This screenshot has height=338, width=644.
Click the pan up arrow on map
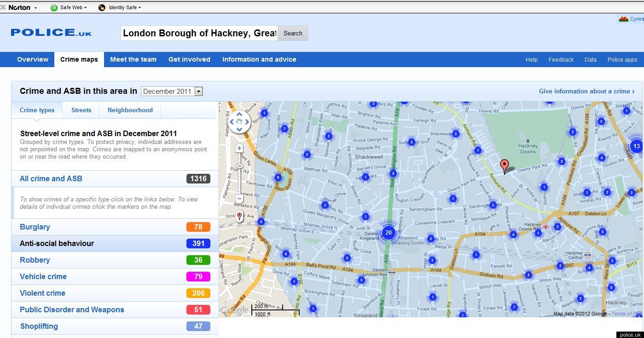click(240, 115)
